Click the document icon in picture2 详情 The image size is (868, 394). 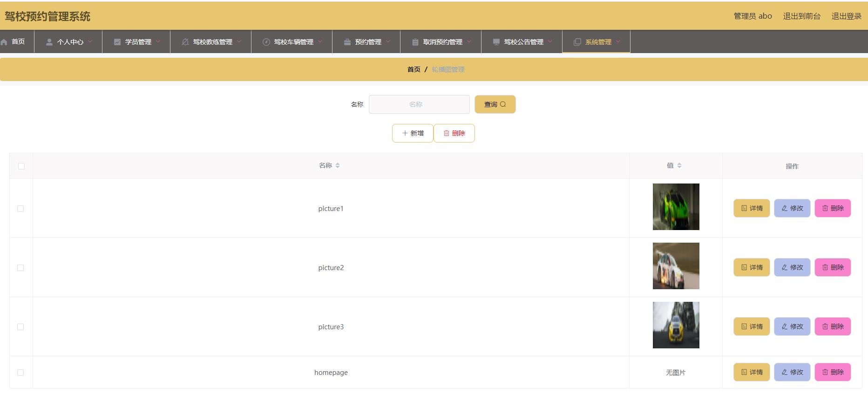coord(744,267)
